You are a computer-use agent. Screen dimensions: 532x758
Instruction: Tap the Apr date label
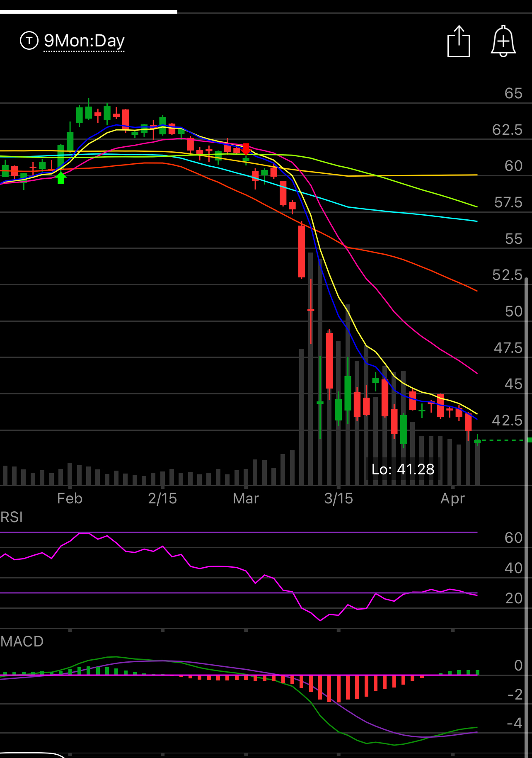pos(452,498)
